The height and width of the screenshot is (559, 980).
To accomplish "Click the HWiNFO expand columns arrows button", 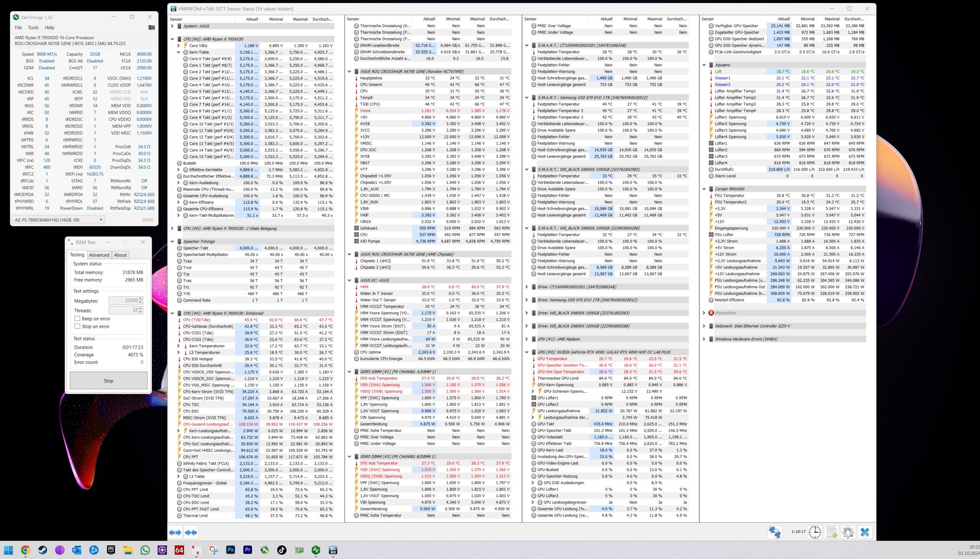I will (x=175, y=532).
